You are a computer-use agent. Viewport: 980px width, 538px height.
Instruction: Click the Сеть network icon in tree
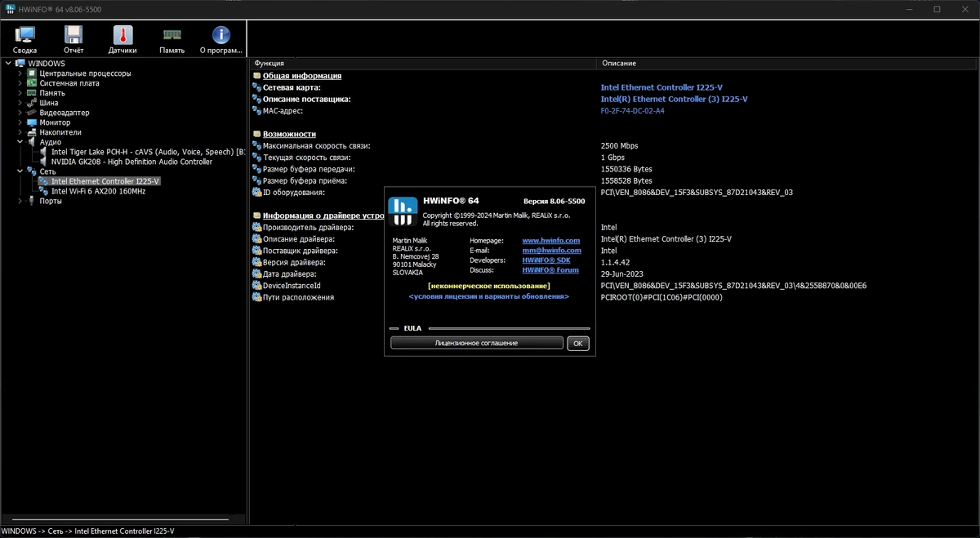pos(32,171)
